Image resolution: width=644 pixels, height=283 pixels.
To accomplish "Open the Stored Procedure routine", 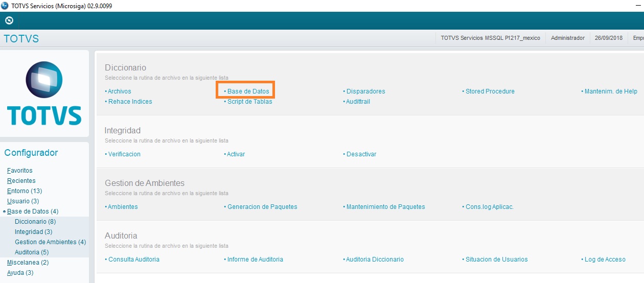I will pyautogui.click(x=490, y=91).
